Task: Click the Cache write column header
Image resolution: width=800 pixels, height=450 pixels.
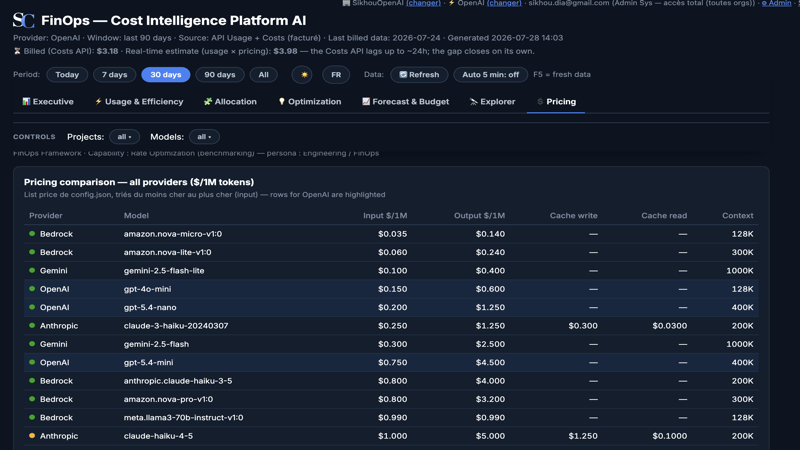Action: point(573,215)
